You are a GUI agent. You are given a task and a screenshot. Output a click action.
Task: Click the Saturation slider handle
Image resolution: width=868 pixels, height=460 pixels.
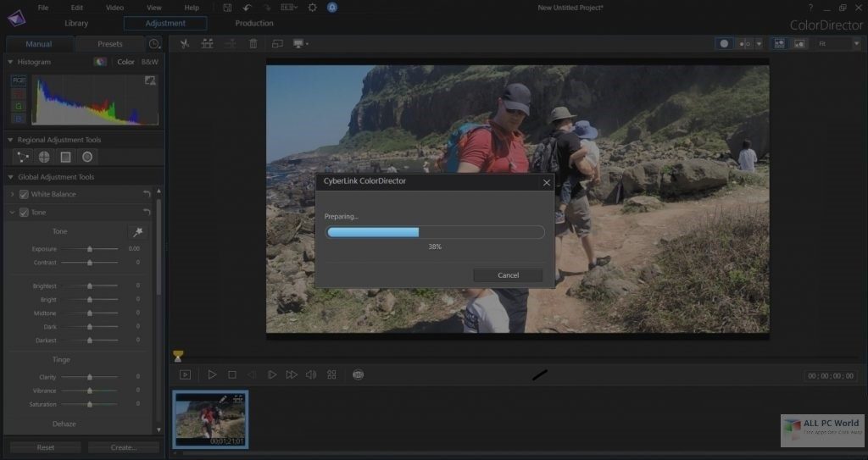coord(90,405)
